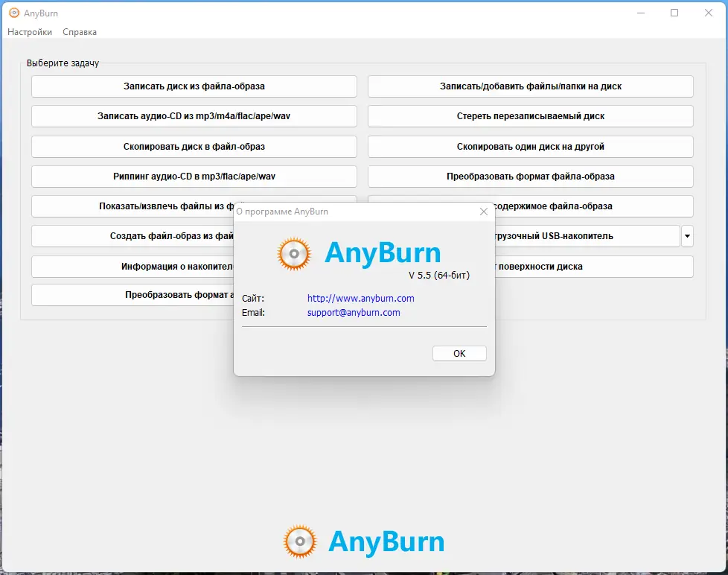
Task: Open the Справка menu
Action: point(80,32)
